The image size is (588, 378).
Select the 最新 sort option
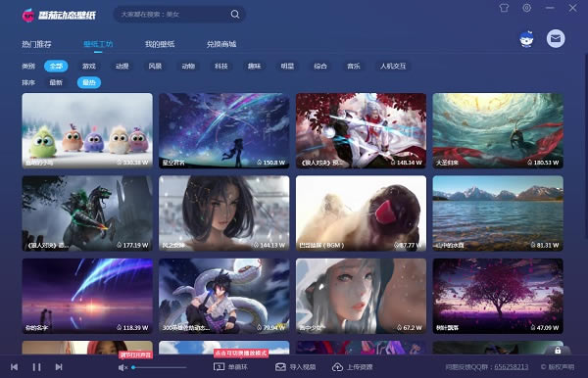point(56,82)
